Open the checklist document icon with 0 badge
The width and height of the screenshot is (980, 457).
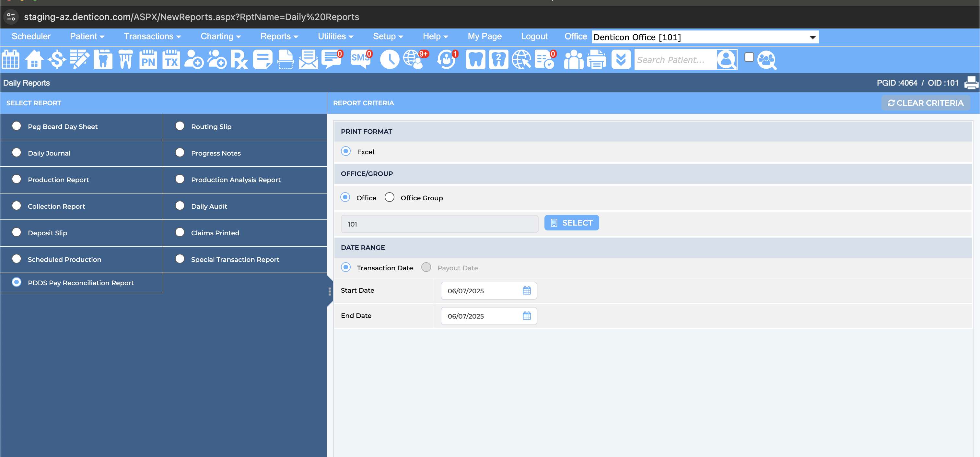[545, 59]
